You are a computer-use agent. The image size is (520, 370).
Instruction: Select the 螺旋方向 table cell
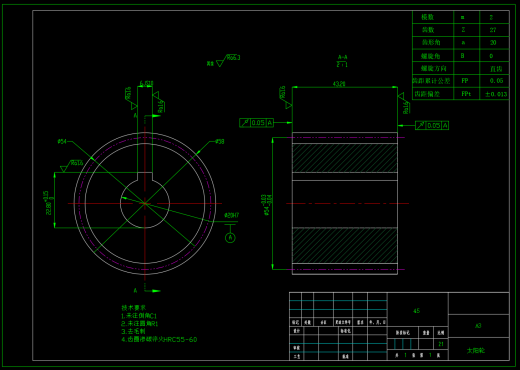[433, 68]
